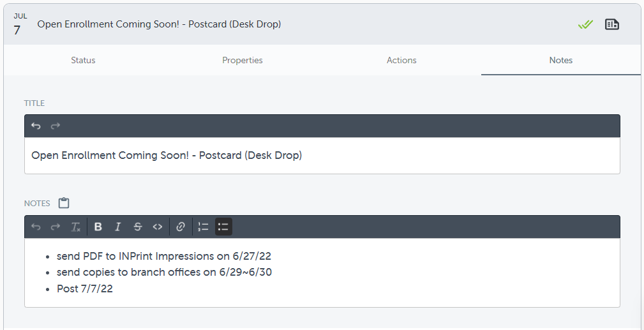
Task: Switch to the Status tab
Action: [83, 60]
